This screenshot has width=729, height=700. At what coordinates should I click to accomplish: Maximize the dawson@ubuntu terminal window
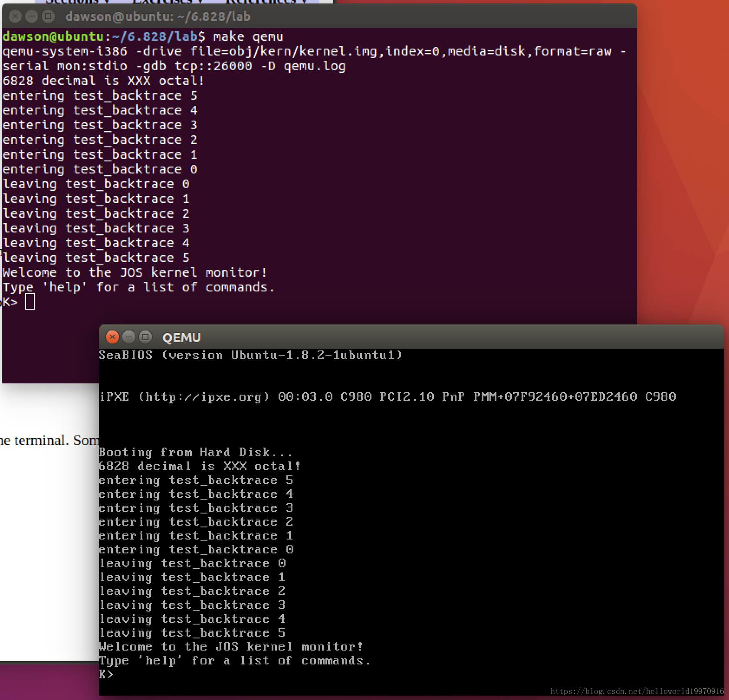pyautogui.click(x=48, y=16)
